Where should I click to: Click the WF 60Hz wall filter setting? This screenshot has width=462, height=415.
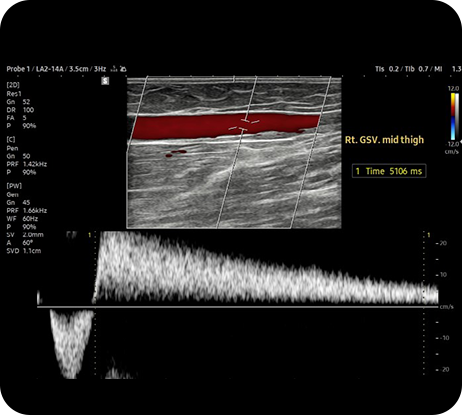22,219
